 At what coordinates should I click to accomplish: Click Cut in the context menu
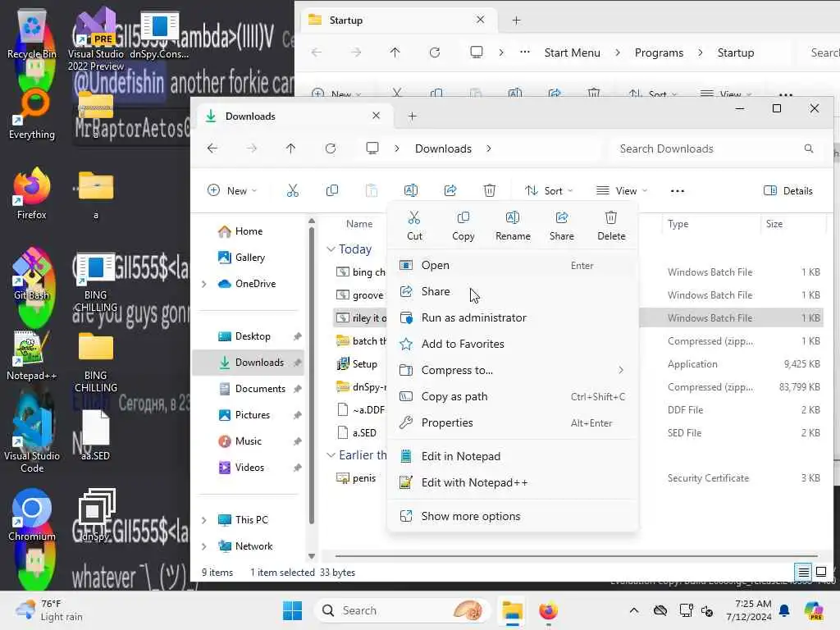[414, 226]
